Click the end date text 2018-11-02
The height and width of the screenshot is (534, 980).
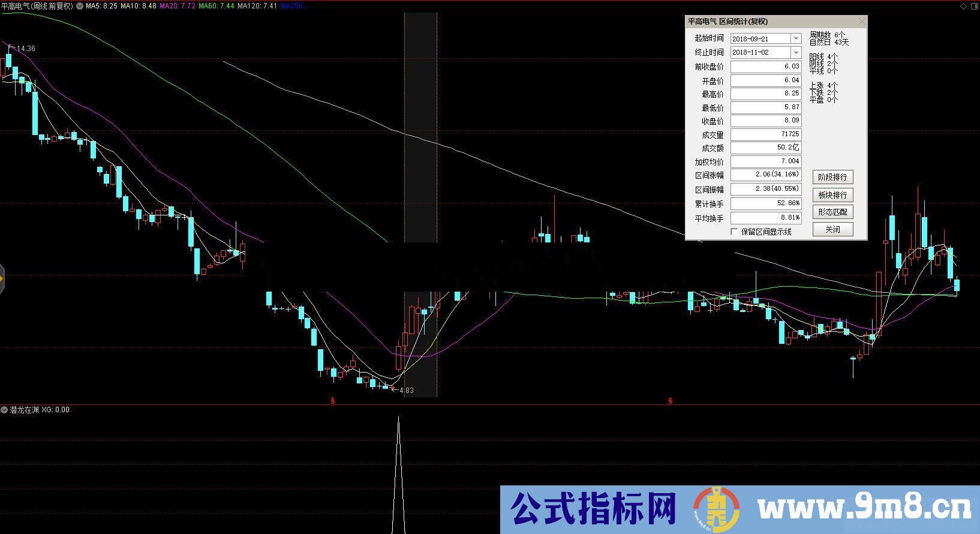(x=750, y=52)
